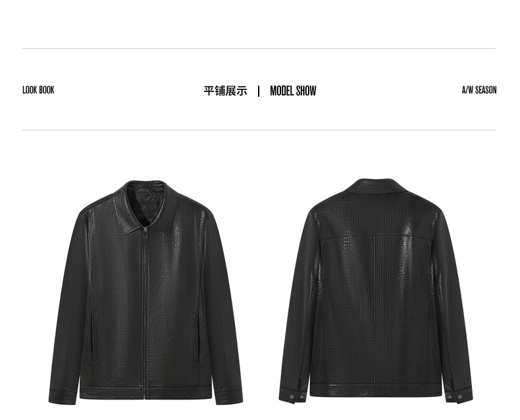Select the MODEL SHOW heading text

(293, 91)
